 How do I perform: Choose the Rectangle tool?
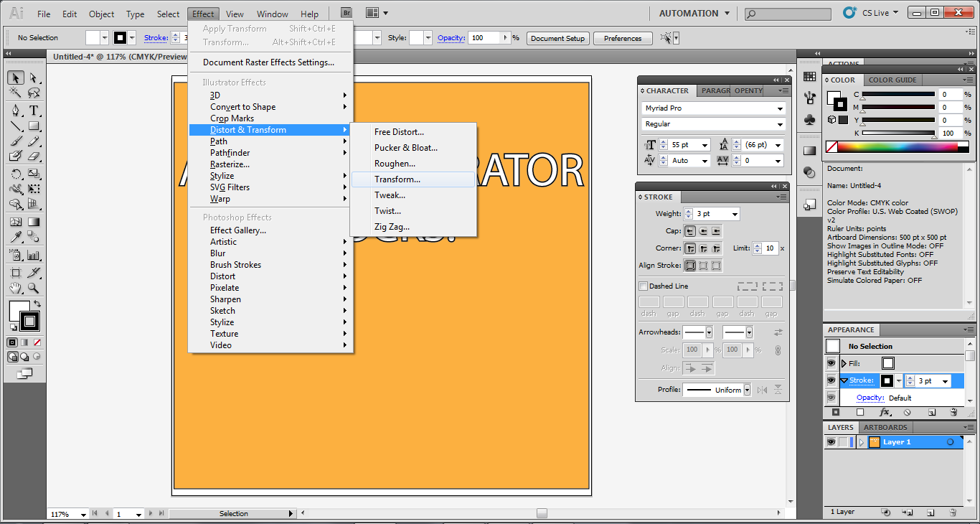pyautogui.click(x=33, y=126)
